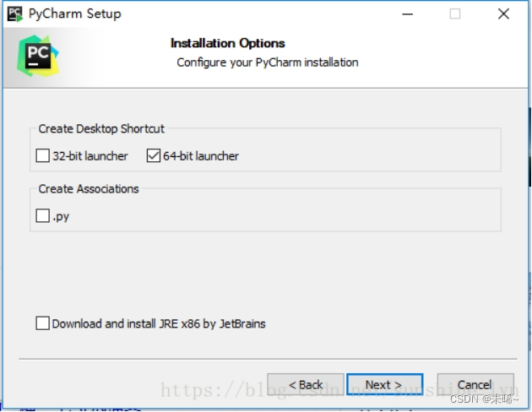This screenshot has height=412, width=532.
Task: Select the 'Installation Options' heading text
Action: coord(228,43)
